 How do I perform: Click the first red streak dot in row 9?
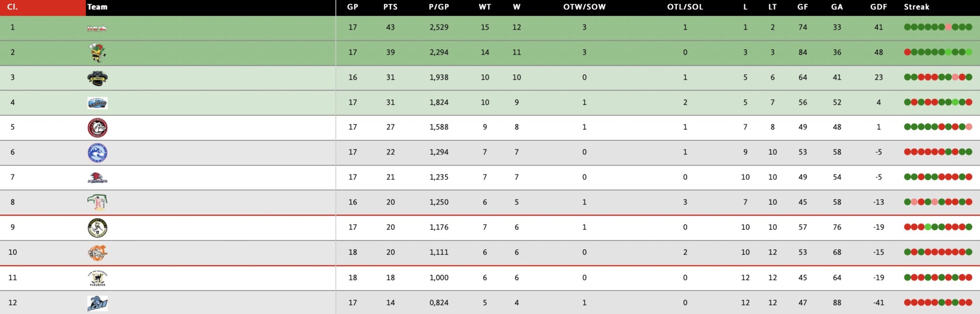tap(908, 227)
